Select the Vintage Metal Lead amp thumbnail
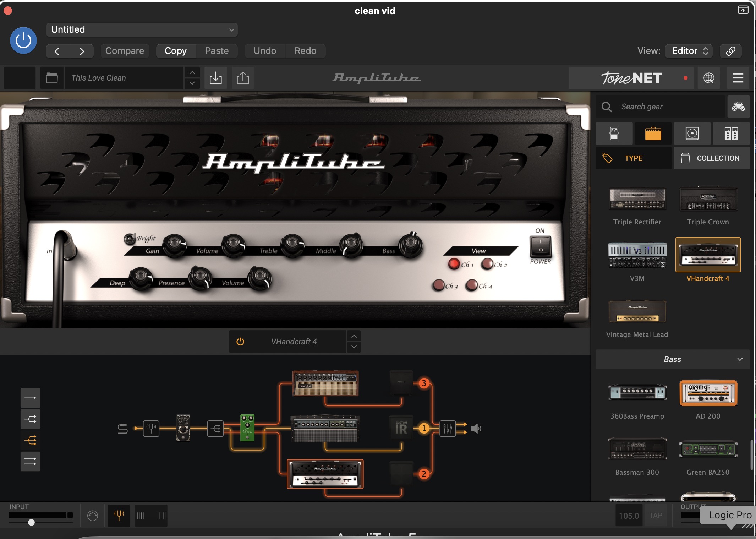This screenshot has height=539, width=756. [637, 311]
